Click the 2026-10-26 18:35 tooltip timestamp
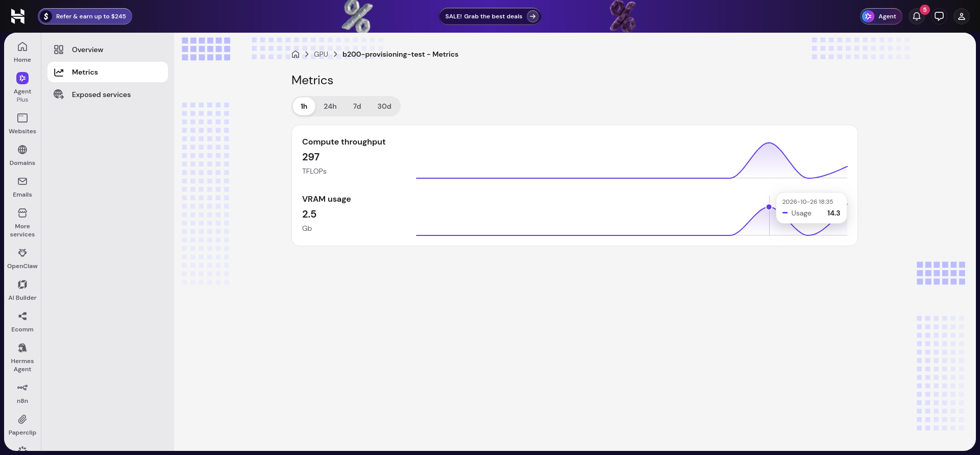The height and width of the screenshot is (455, 980). tap(807, 202)
